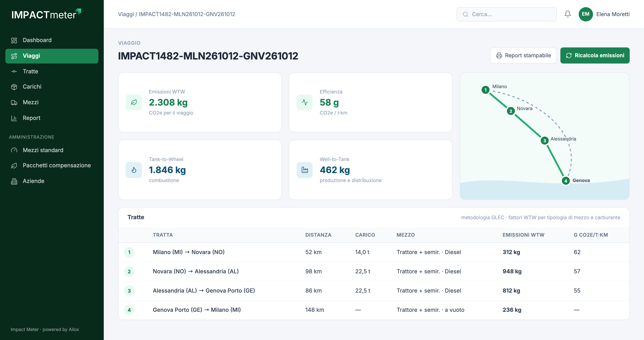Click the pulse icon in Efficienza card
The height and width of the screenshot is (340, 644).
(x=305, y=102)
